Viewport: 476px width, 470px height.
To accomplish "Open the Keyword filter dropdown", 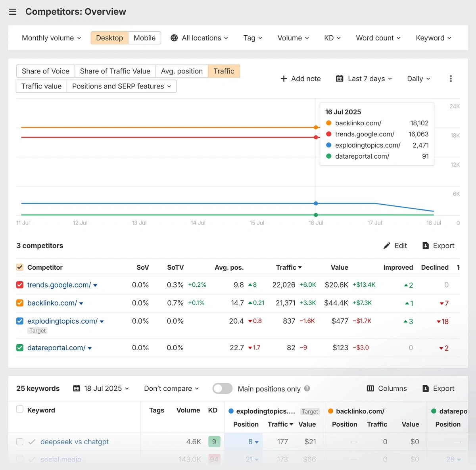I will pyautogui.click(x=434, y=38).
